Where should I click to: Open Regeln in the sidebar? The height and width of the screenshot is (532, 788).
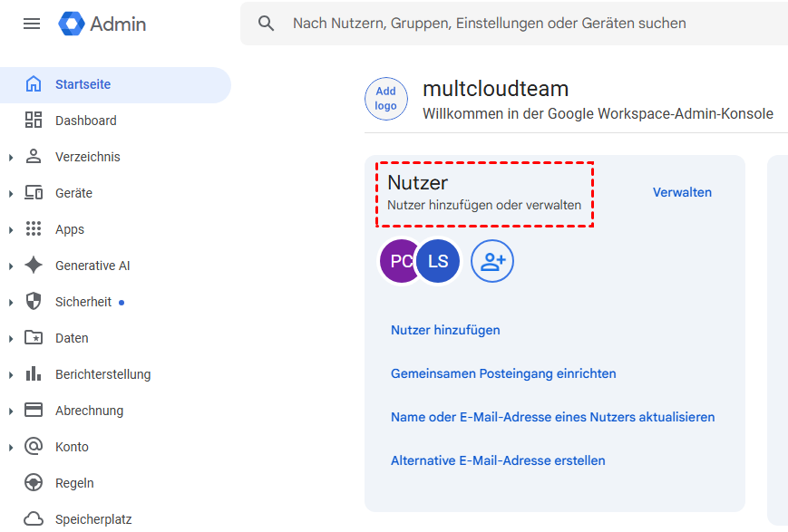click(x=74, y=483)
